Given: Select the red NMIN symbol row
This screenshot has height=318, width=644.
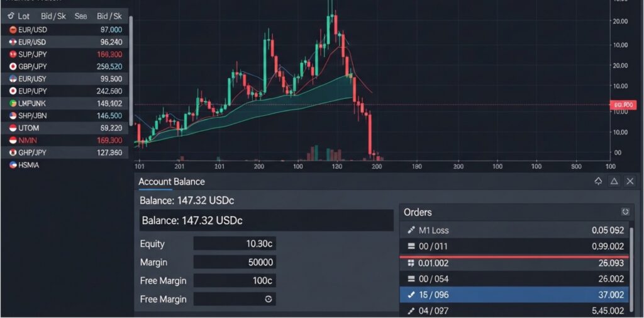Looking at the screenshot, I should [x=65, y=140].
